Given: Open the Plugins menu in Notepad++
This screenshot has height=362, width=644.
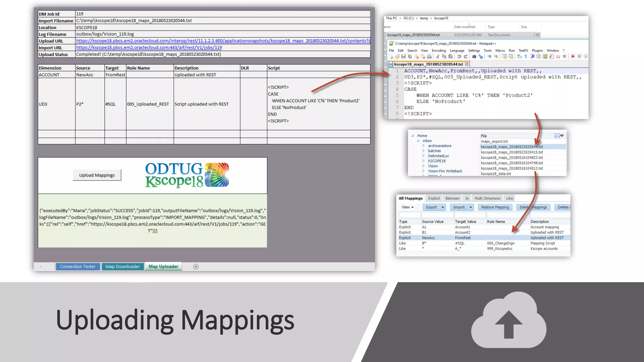Looking at the screenshot, I should (537, 51).
